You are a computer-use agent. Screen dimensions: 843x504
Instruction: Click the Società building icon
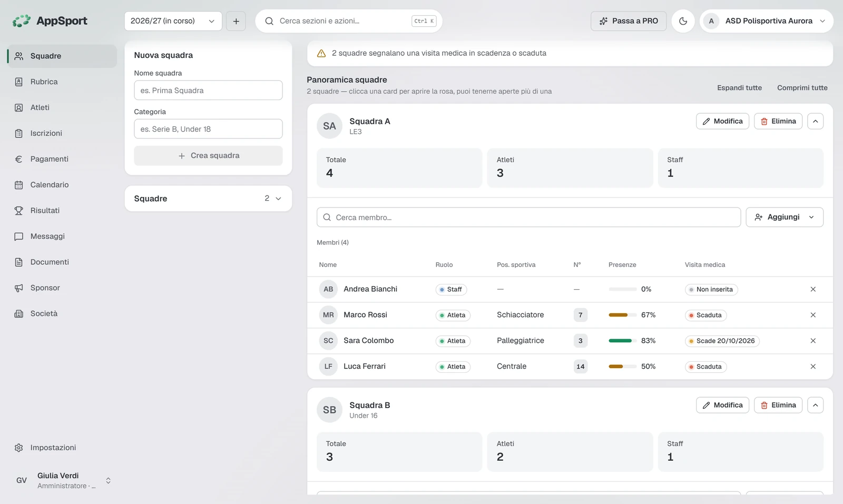click(x=19, y=314)
